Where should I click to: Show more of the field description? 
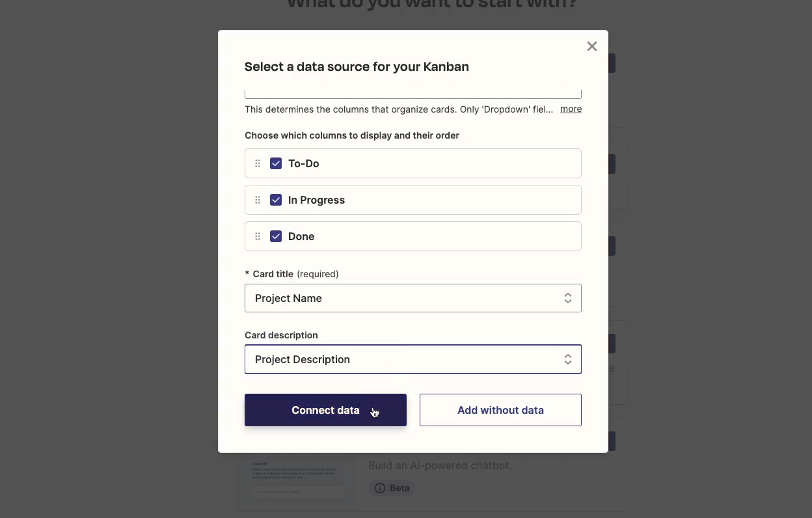[x=571, y=109]
